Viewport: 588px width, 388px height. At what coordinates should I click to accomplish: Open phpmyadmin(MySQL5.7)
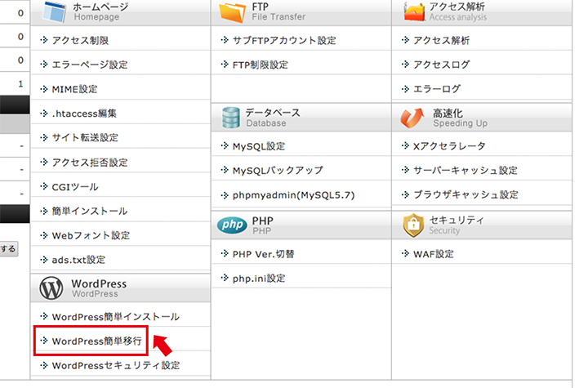click(294, 195)
